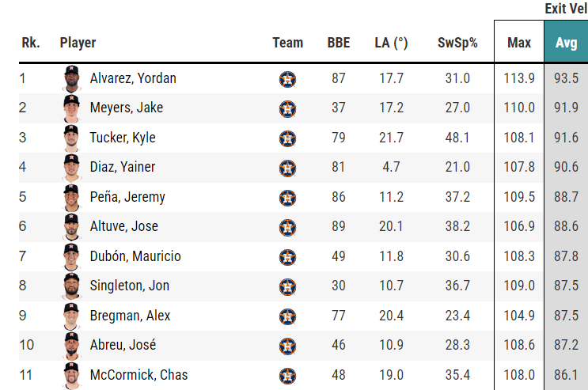The image size is (588, 390).
Task: Sort by the Rk. column header
Action: click(30, 43)
